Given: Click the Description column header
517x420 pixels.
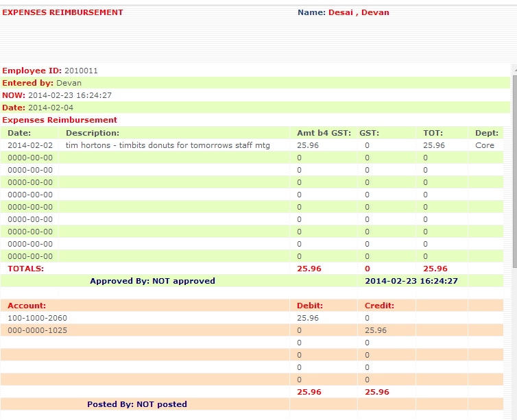Looking at the screenshot, I should 92,133.
